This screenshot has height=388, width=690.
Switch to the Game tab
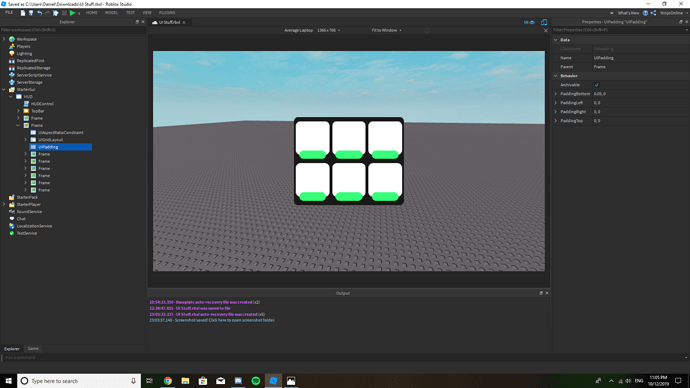[33, 348]
